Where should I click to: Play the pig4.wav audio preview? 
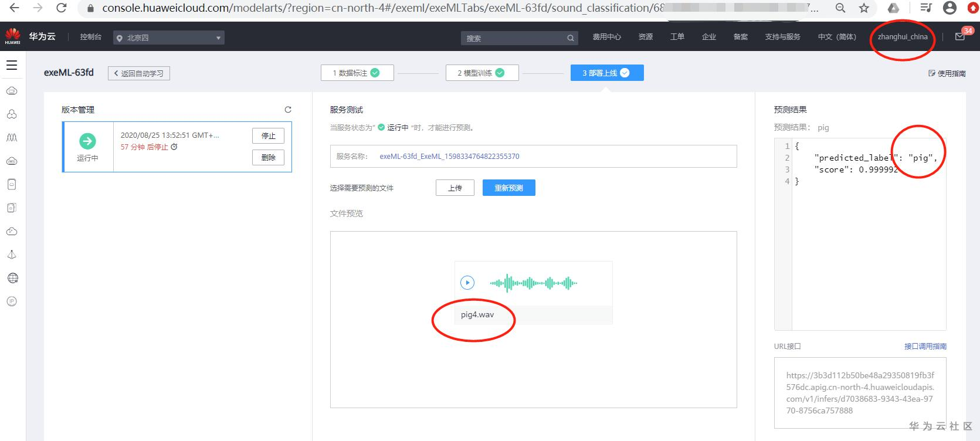click(x=467, y=283)
